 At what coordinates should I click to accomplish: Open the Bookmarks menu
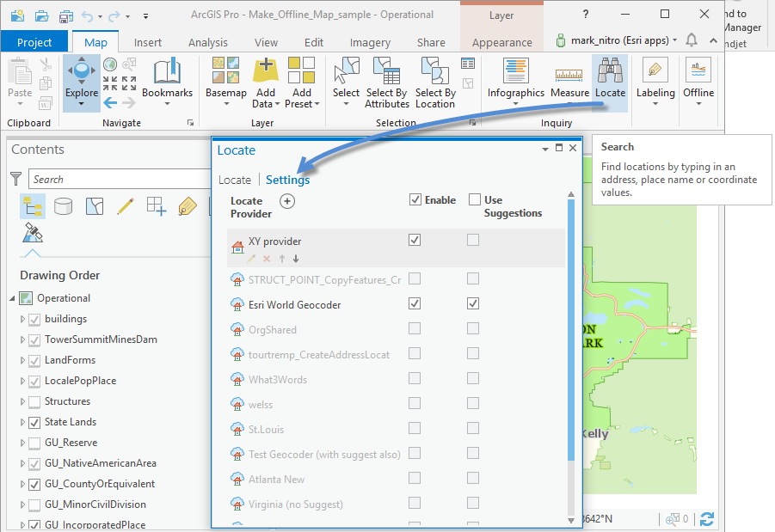pos(167,83)
